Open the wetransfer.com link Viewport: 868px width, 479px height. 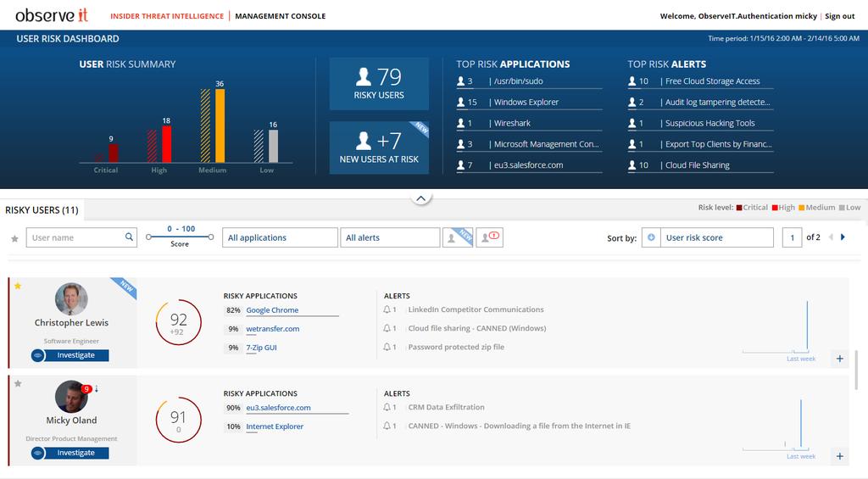tap(273, 328)
